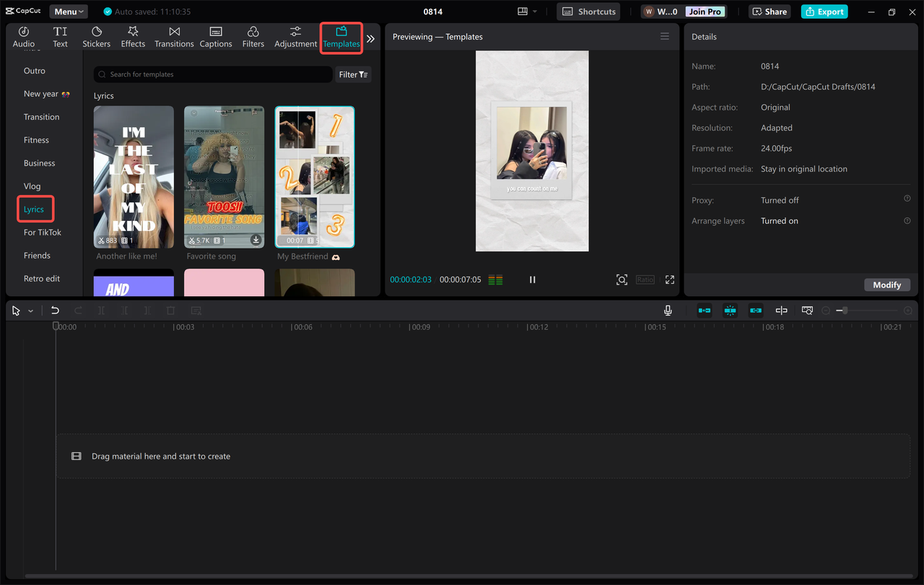
Task: Choose the selection arrow tool
Action: pos(17,311)
